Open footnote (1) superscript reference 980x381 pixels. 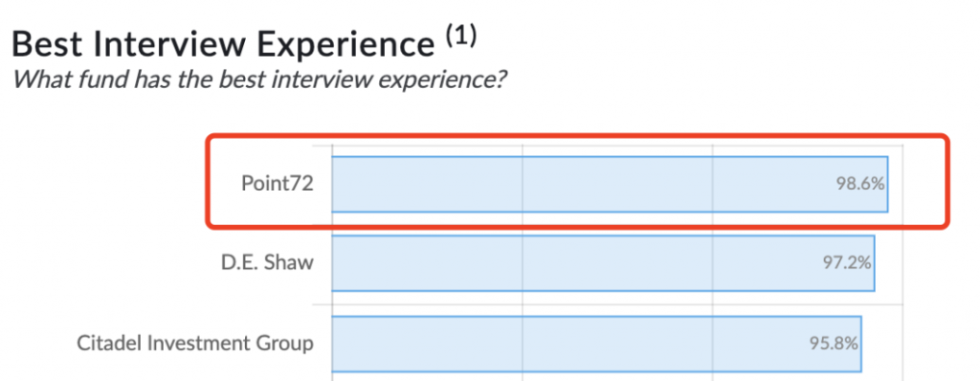[461, 37]
